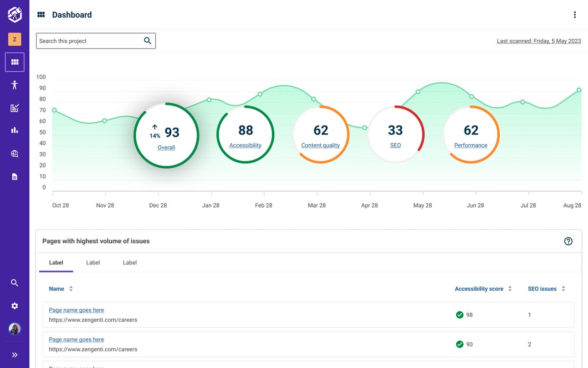
Task: Open the bar chart icon in sidebar
Action: click(x=15, y=130)
